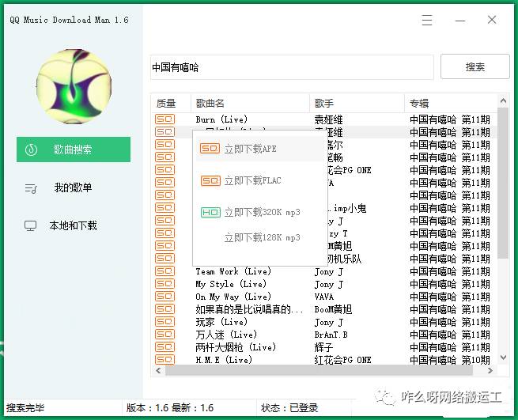Select the song 如果真的是比说唱真的...
Screen dimensions: 518x420
pos(249,309)
